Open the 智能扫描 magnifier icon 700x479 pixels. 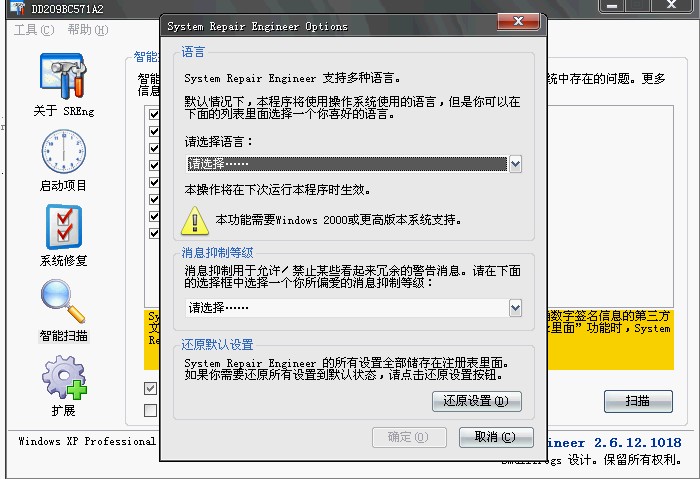(63, 301)
